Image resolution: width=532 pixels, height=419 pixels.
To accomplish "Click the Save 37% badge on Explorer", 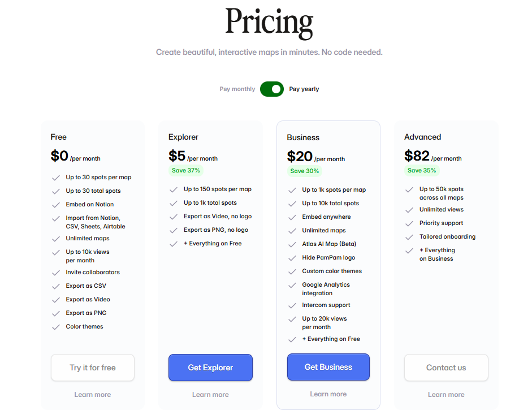I will 186,170.
